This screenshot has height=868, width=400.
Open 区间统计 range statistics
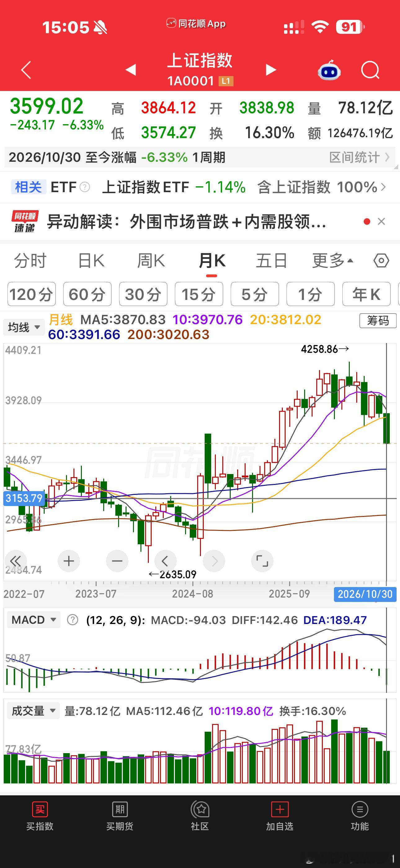coord(359,157)
